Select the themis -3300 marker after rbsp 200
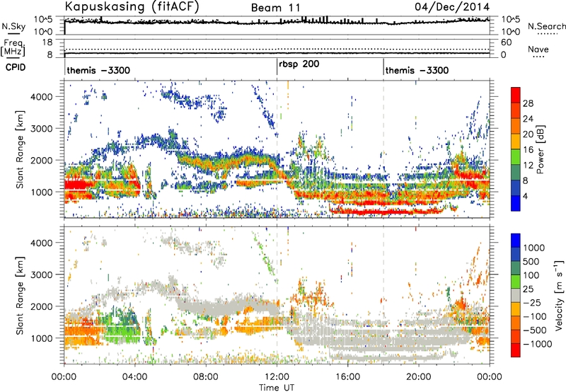The image size is (566, 392). click(x=417, y=70)
